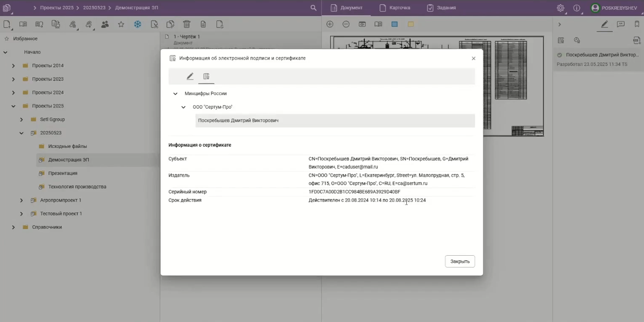Open the settings gear menu
The height and width of the screenshot is (322, 644).
pyautogui.click(x=560, y=8)
